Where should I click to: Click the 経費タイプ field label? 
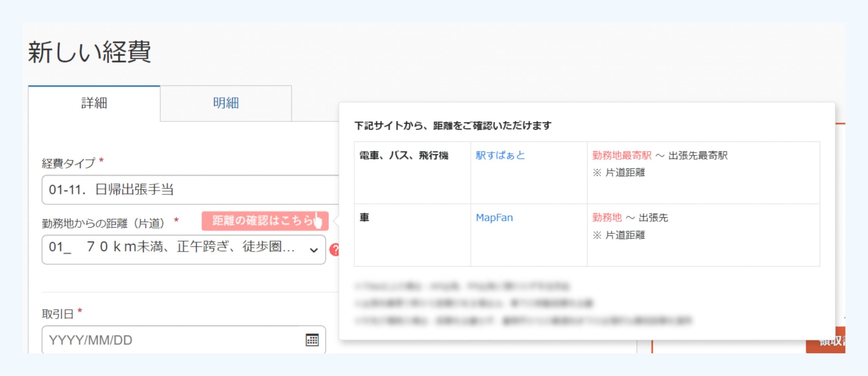(69, 163)
